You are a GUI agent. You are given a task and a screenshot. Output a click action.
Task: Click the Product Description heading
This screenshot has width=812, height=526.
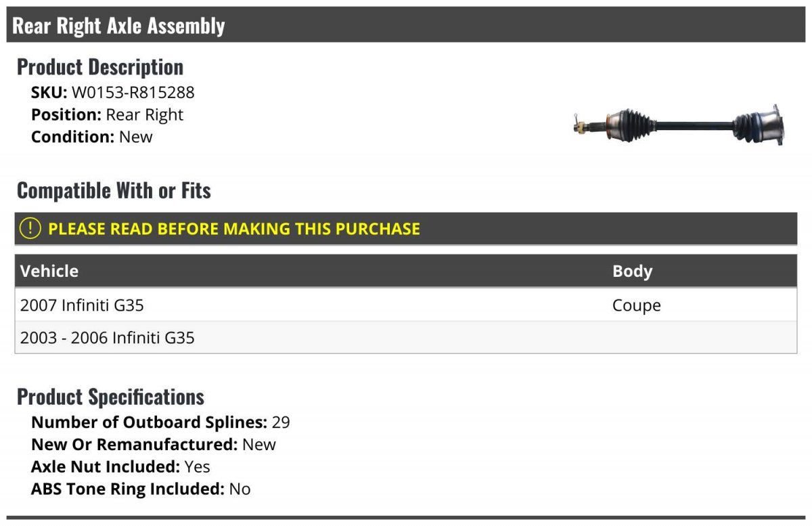click(x=100, y=67)
